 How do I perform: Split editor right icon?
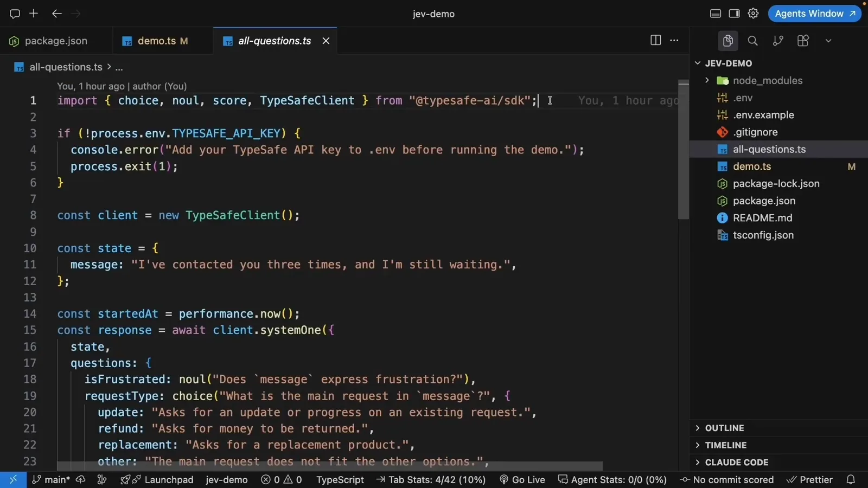pyautogui.click(x=655, y=40)
